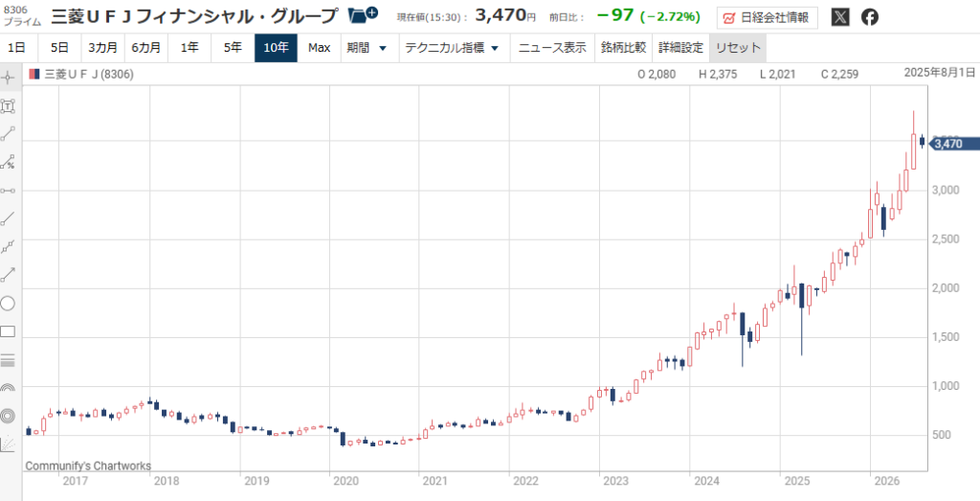The width and height of the screenshot is (980, 501).
Task: Click the 2,000 y-axis price label
Action: coord(944,287)
